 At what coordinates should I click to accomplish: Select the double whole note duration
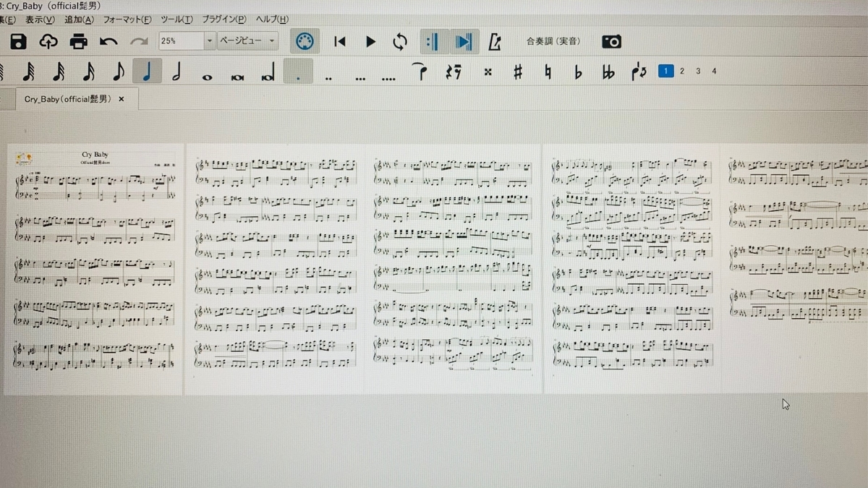pyautogui.click(x=237, y=76)
